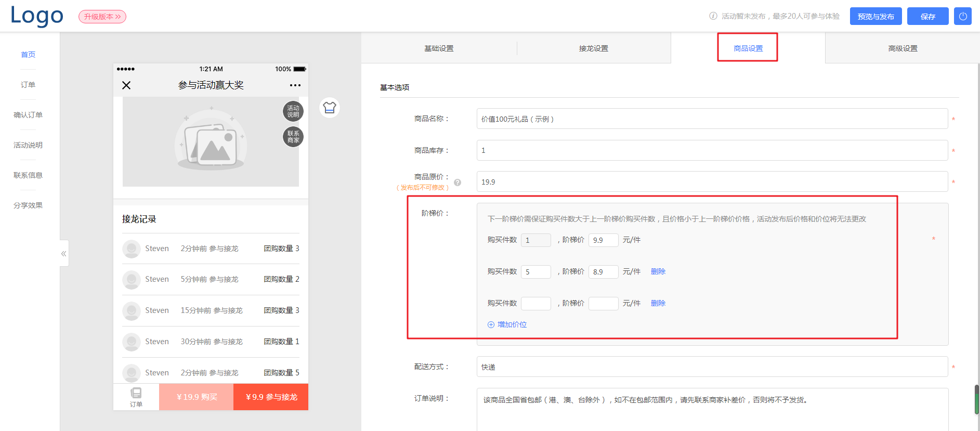
Task: Tap the 联系商家 round badge in preview
Action: point(293,137)
